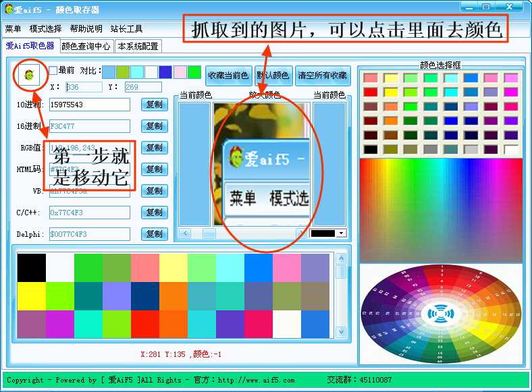Select the 爱Aif5取色器 tab
Image resolution: width=532 pixels, height=392 pixels.
pos(30,46)
